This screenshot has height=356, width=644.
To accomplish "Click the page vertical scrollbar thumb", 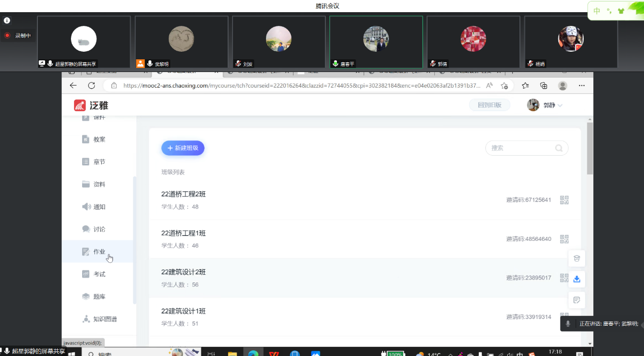I will click(590, 148).
